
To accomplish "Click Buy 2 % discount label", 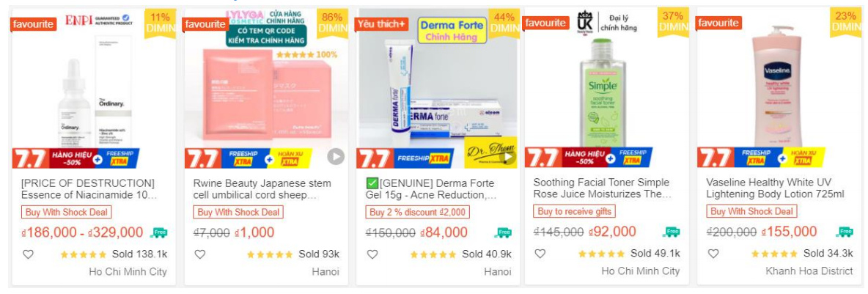I will (x=417, y=212).
